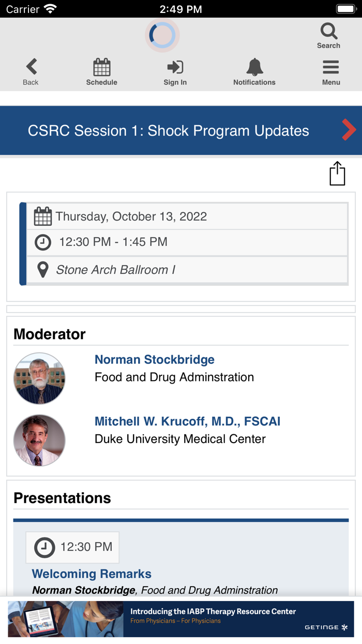
Task: Tap the calendar icon beside Thursday, October 13
Action: [43, 216]
